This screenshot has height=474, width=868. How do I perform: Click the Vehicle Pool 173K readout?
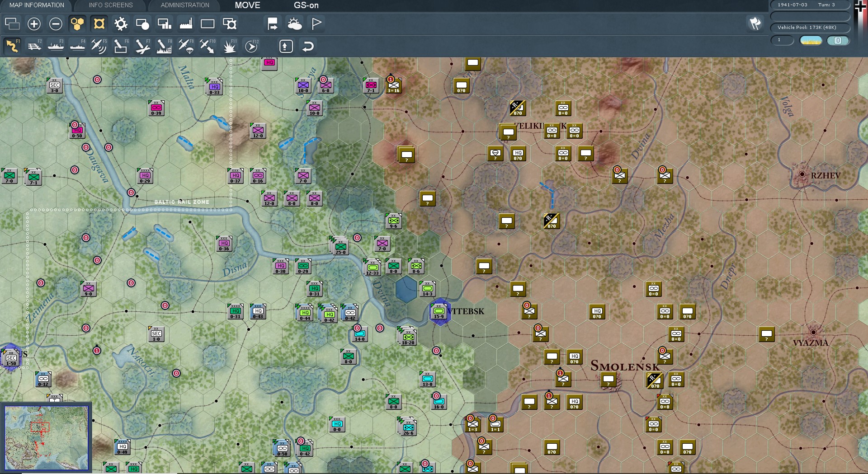click(x=810, y=28)
